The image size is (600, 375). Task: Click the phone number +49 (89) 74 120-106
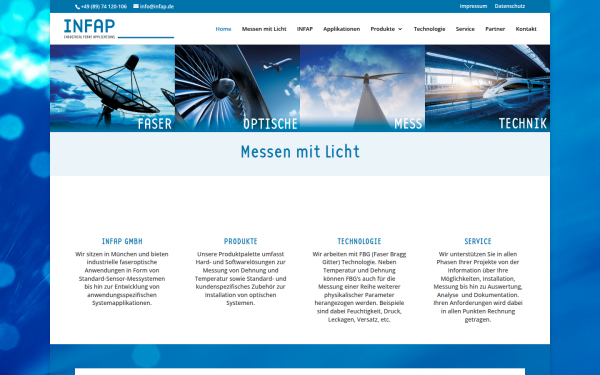click(104, 7)
